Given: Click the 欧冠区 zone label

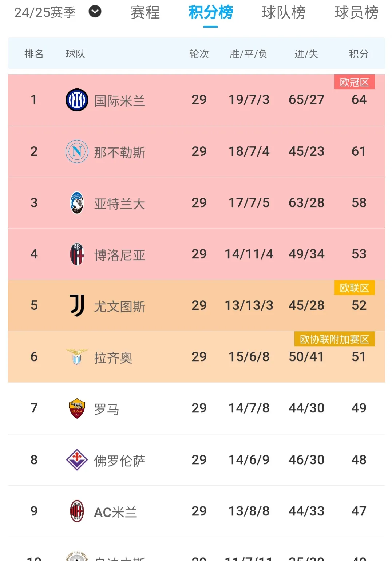Looking at the screenshot, I should [354, 82].
